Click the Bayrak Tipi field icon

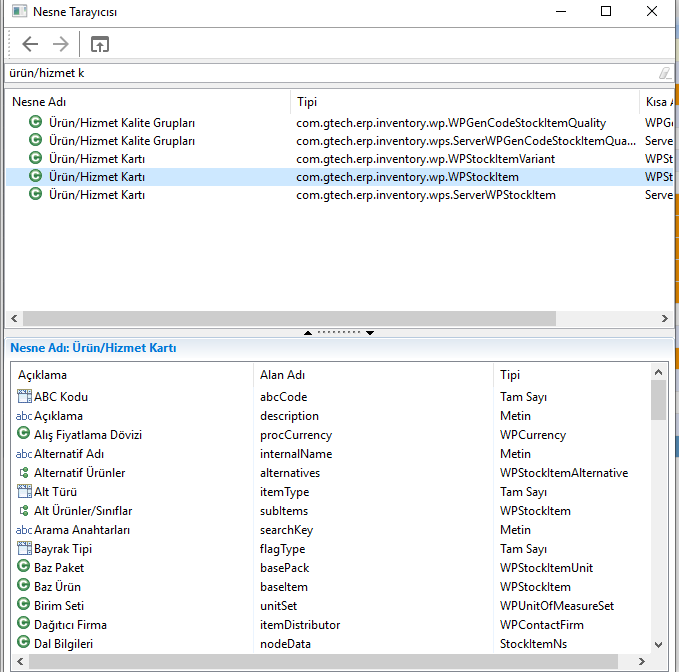[x=25, y=549]
